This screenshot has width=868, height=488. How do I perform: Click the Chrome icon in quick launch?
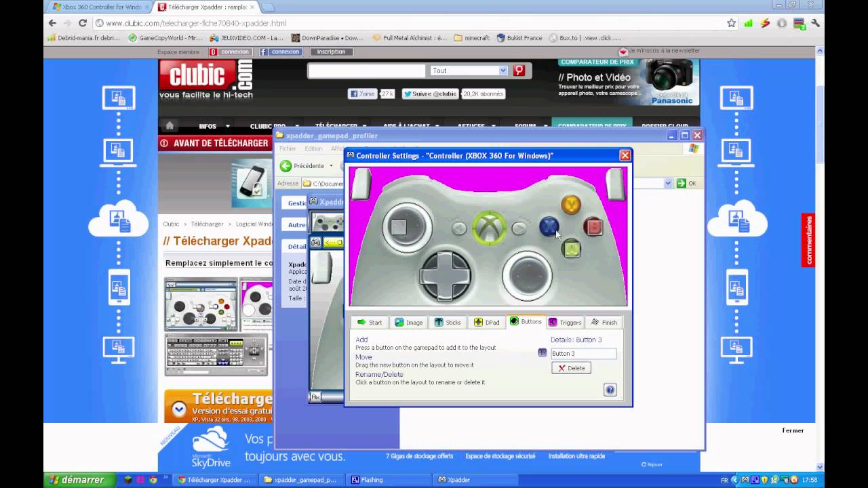pyautogui.click(x=153, y=480)
